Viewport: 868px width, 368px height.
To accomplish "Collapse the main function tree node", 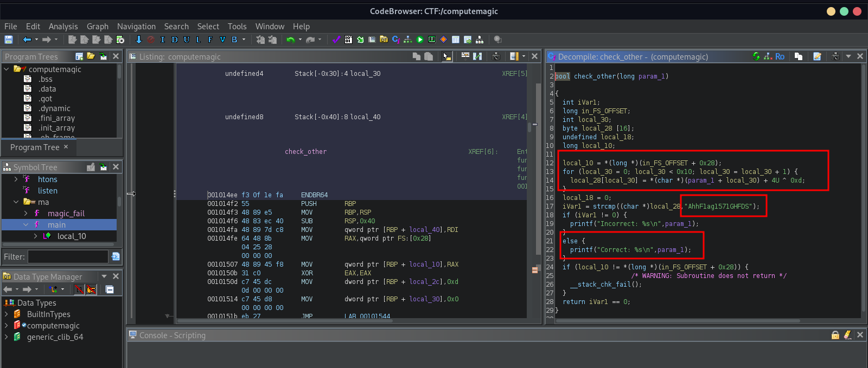I will pyautogui.click(x=25, y=225).
